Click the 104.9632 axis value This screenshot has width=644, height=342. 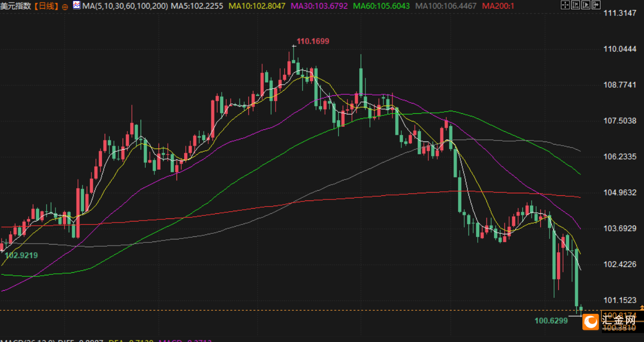pos(621,192)
